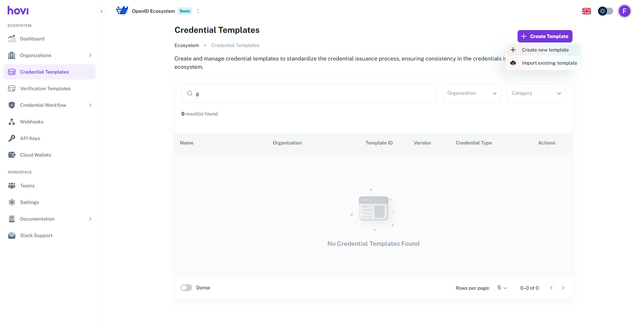
Task: Toggle the Dense table switch
Action: click(186, 288)
